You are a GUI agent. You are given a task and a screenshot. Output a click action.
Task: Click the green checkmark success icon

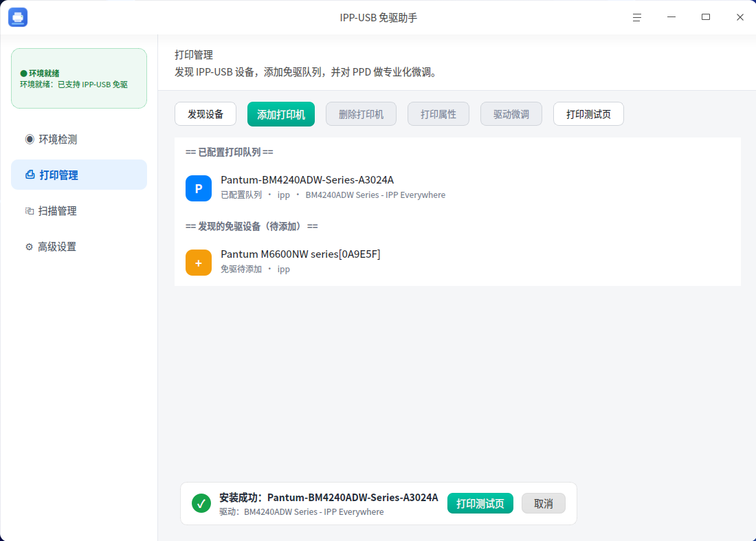click(x=201, y=503)
